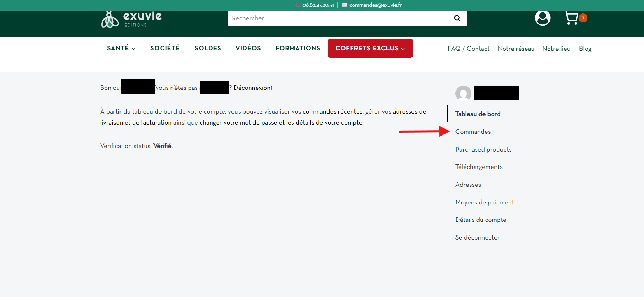
Task: Expand the Santé dropdown menu
Action: tap(121, 48)
